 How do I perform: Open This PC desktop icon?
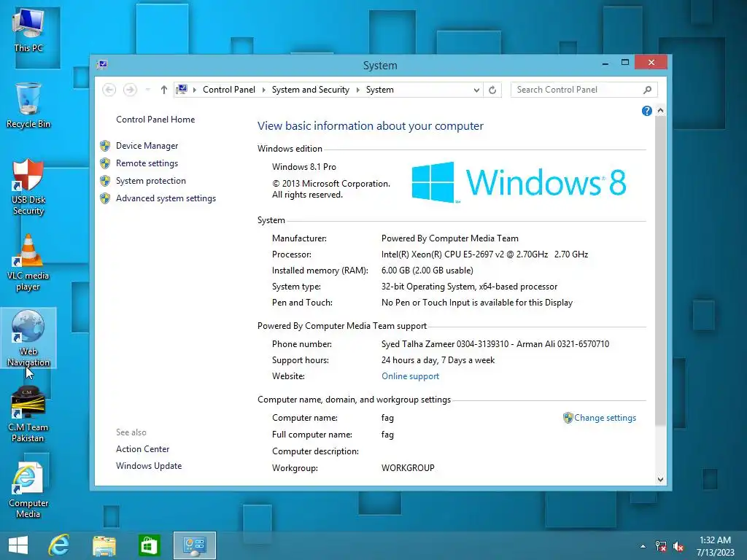[x=28, y=31]
